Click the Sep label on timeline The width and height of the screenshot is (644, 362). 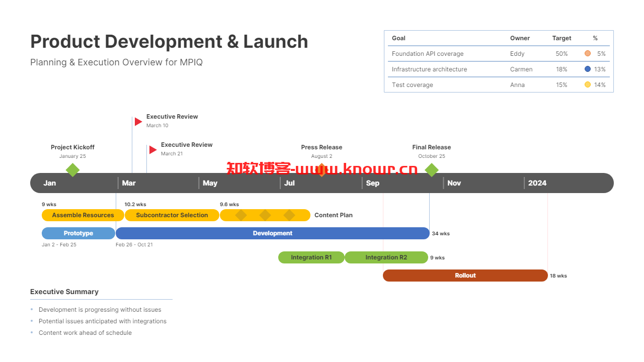pyautogui.click(x=373, y=183)
